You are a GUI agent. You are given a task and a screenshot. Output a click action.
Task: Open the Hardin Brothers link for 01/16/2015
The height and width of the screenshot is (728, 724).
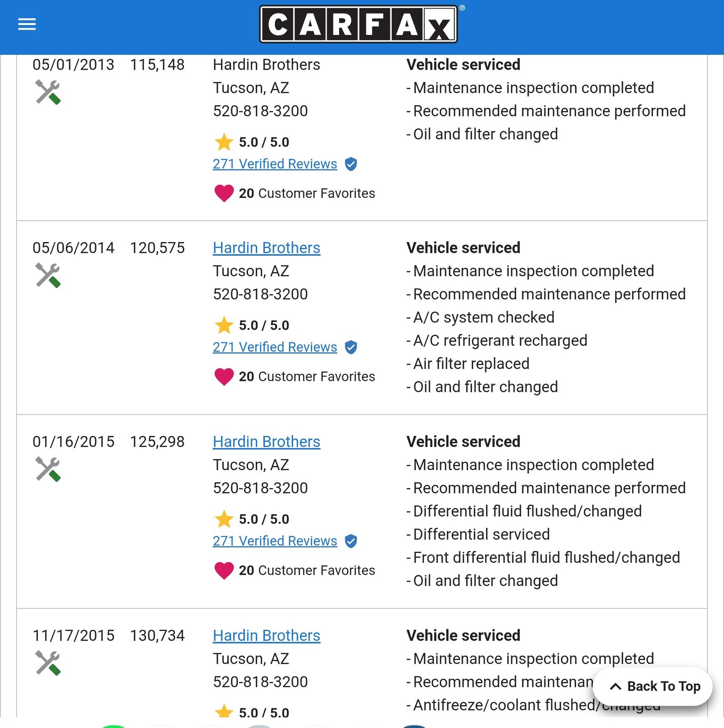266,442
